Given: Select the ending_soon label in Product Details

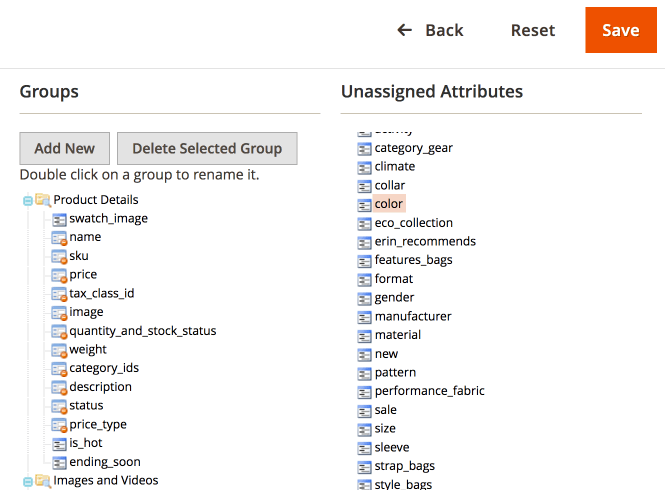Looking at the screenshot, I should point(105,462).
